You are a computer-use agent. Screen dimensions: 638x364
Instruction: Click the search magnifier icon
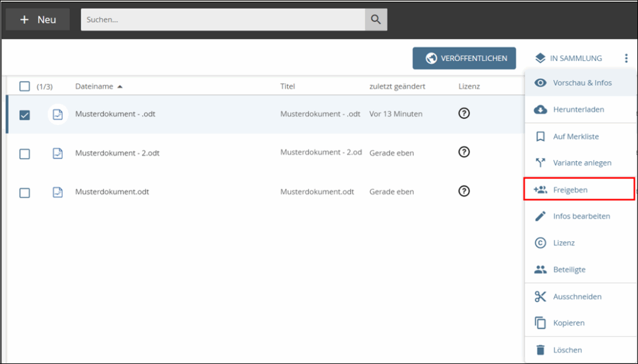pos(376,19)
